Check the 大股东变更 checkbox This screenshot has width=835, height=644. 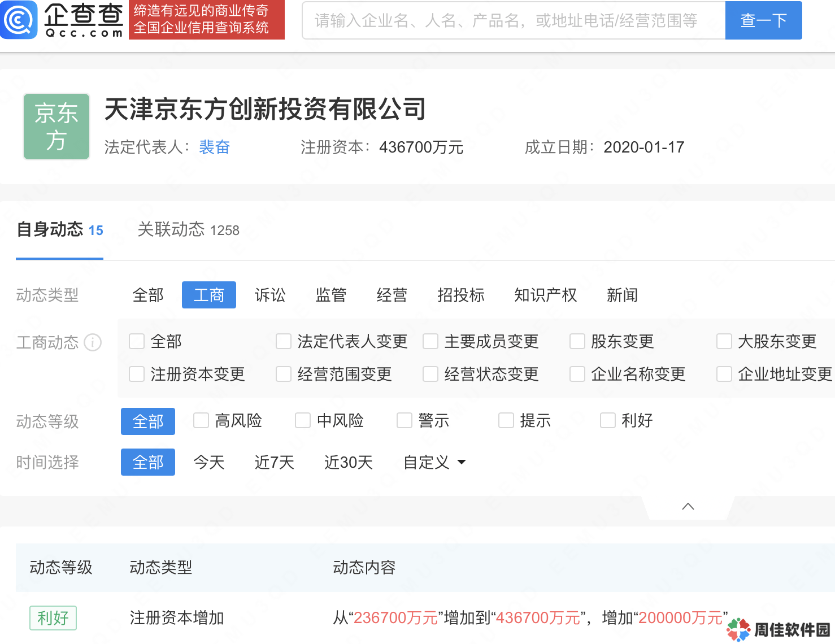(x=724, y=341)
